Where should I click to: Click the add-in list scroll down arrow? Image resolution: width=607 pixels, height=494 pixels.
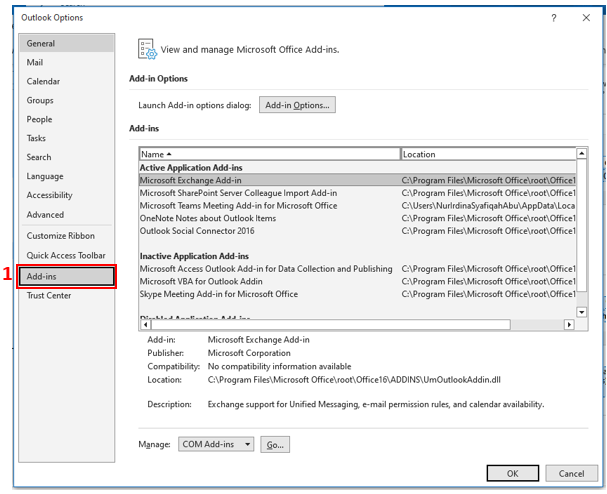point(581,312)
